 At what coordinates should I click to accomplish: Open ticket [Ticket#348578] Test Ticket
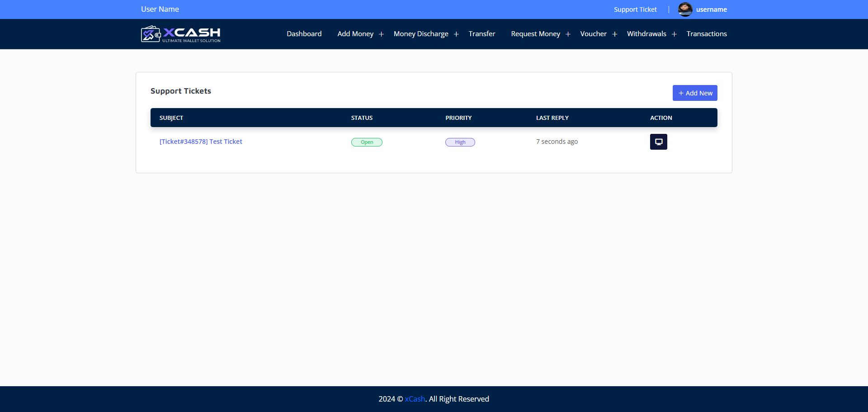[201, 141]
